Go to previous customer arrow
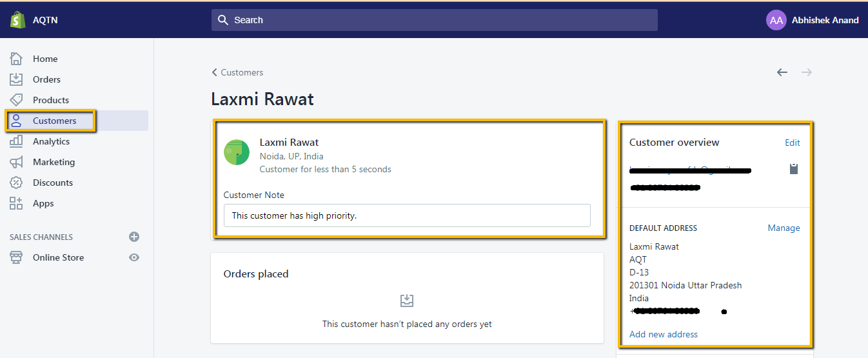Screen dimensions: 868x358 782,72
